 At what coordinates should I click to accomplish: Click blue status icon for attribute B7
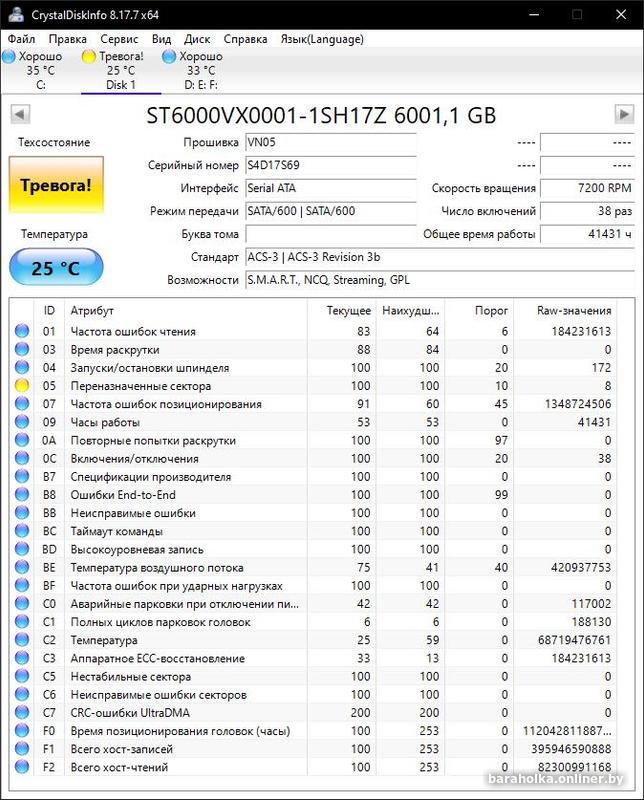click(22, 477)
